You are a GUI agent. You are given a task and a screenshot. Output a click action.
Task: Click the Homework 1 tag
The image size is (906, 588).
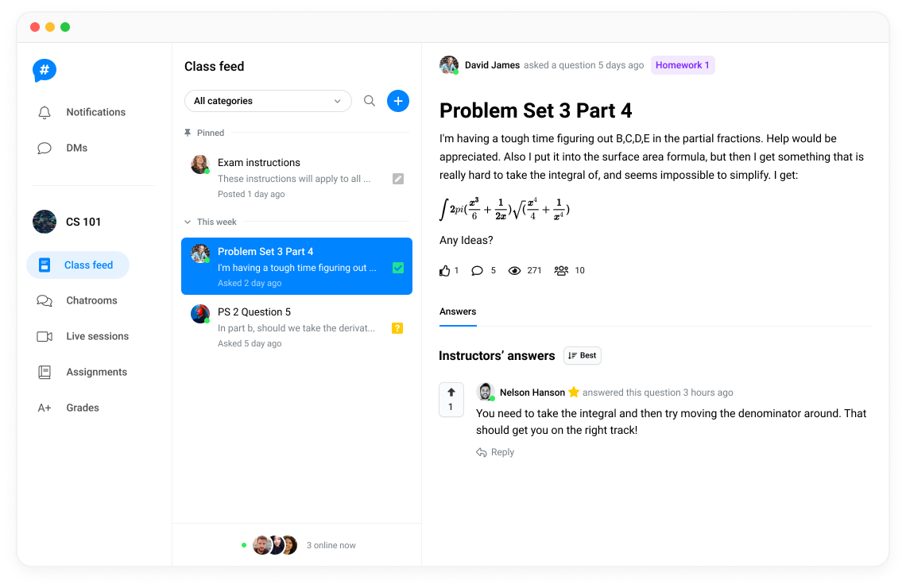pyautogui.click(x=683, y=65)
